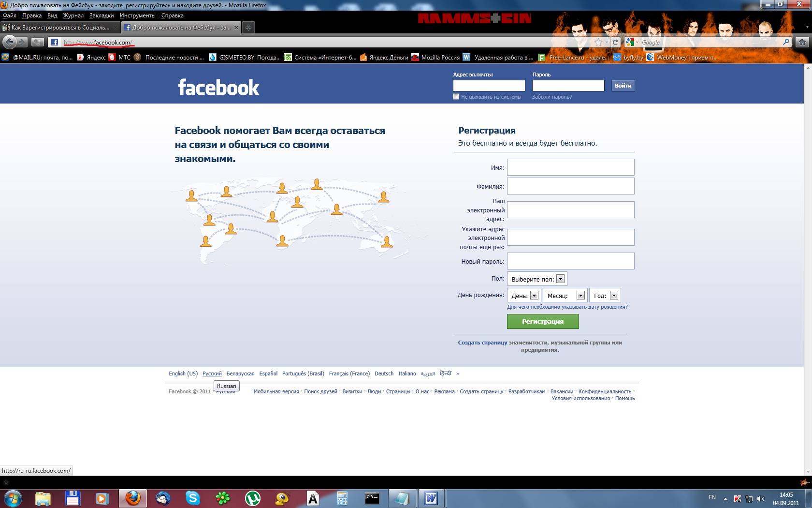Open the 'Месяц' birthday dropdown
This screenshot has height=508, width=812.
coord(565,296)
